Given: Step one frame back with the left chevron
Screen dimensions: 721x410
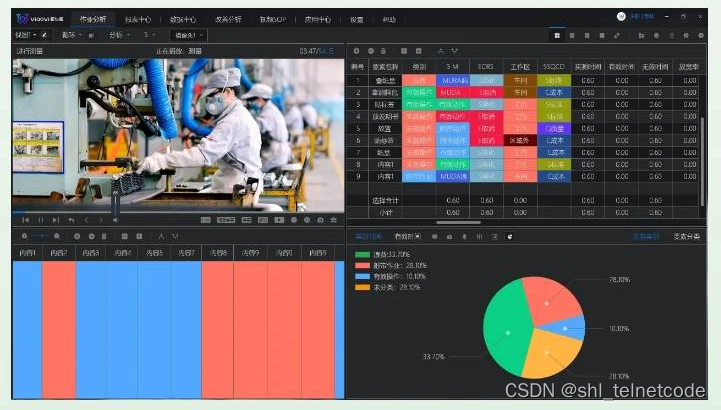Looking at the screenshot, I should click(86, 220).
